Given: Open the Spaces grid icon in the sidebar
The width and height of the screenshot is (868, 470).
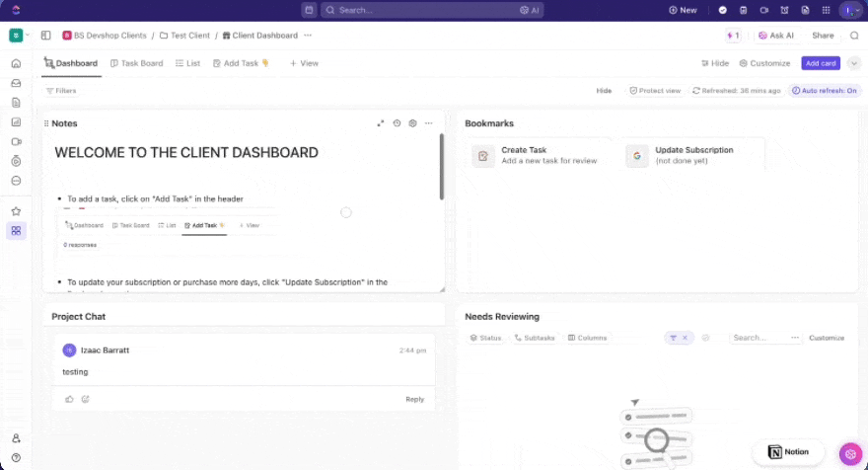Looking at the screenshot, I should pyautogui.click(x=16, y=231).
